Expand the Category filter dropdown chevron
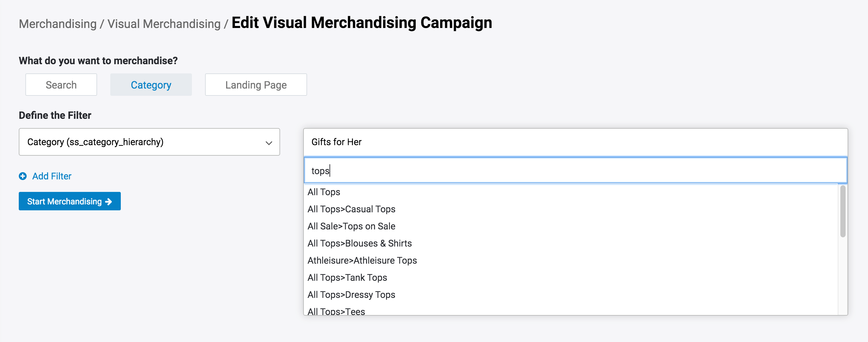The height and width of the screenshot is (342, 868). coord(269,143)
